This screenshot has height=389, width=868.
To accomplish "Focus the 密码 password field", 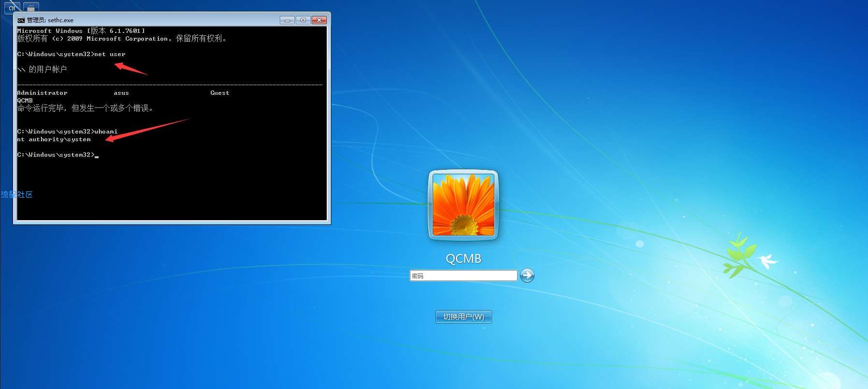I will click(463, 276).
